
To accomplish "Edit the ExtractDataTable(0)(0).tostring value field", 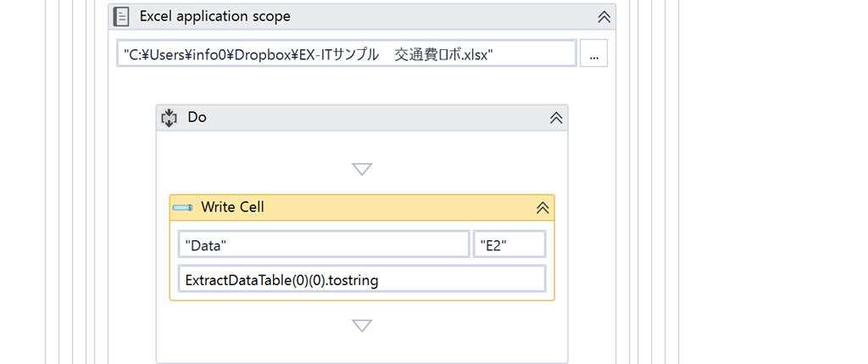I will [362, 279].
